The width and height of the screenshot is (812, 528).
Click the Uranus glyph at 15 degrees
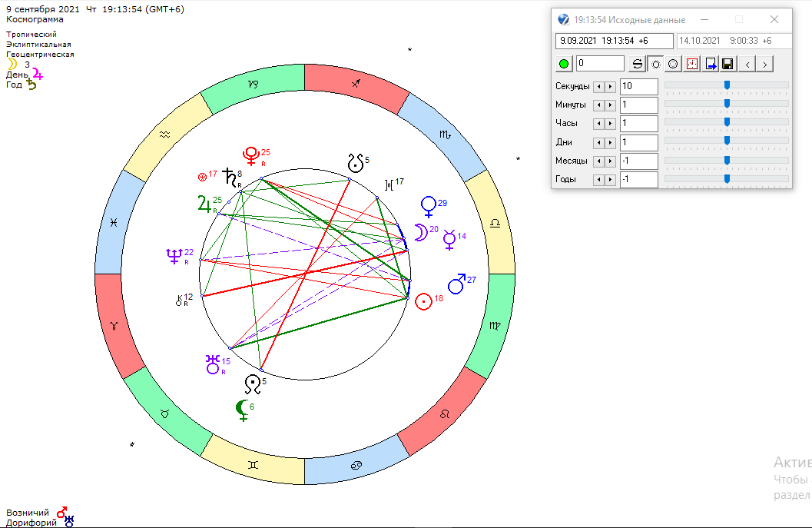point(213,365)
